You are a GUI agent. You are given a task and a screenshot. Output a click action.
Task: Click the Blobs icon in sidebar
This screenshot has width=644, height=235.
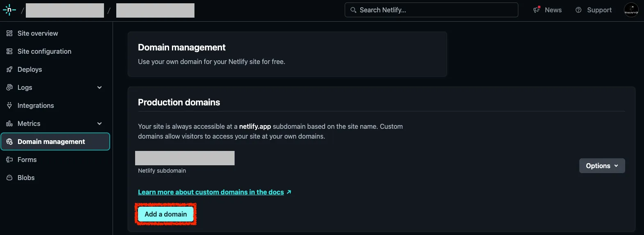tap(9, 178)
